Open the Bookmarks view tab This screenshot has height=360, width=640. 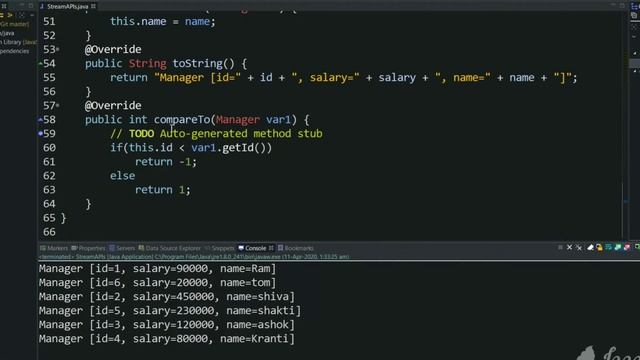pyautogui.click(x=296, y=248)
